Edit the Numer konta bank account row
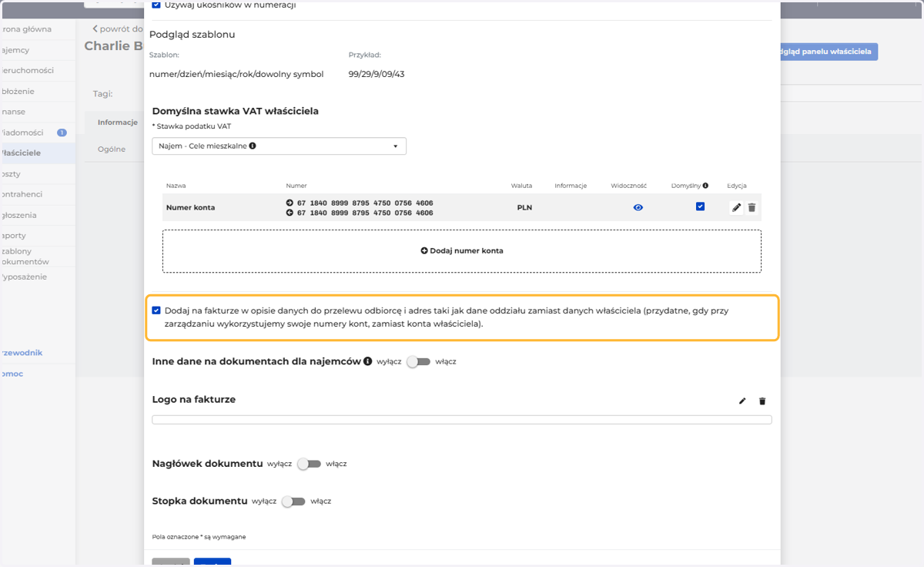This screenshot has width=924, height=567. coord(737,207)
